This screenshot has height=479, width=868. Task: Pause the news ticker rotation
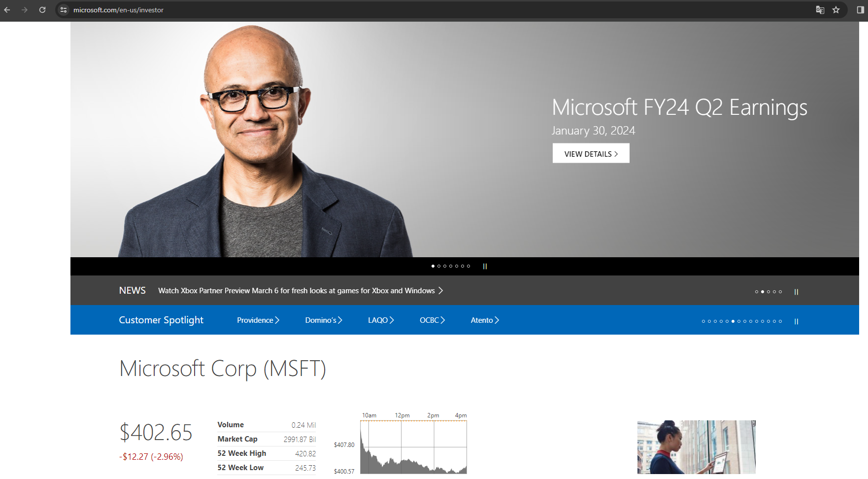pos(796,292)
